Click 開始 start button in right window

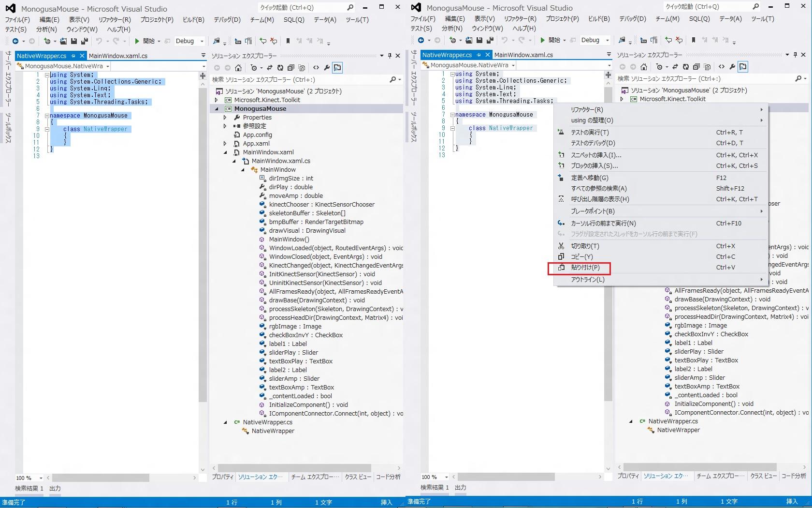551,40
